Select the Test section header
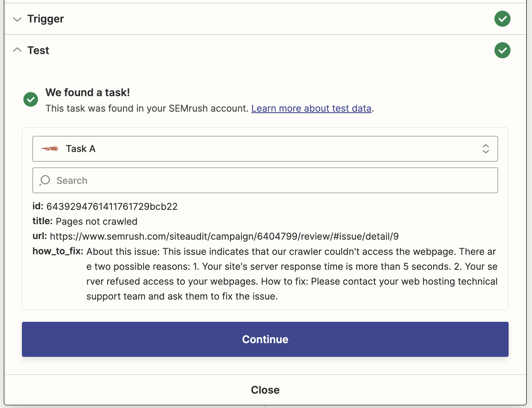This screenshot has width=532, height=408. click(38, 50)
